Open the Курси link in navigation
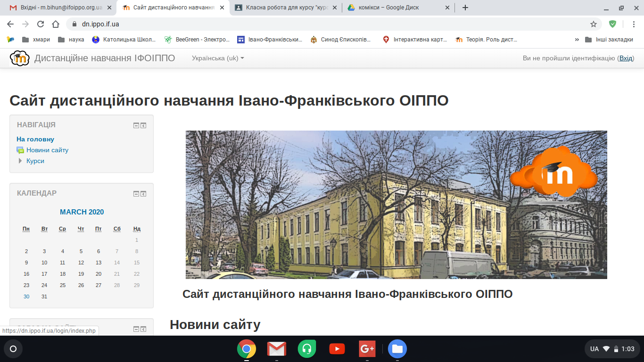The image size is (644, 362). click(x=35, y=161)
